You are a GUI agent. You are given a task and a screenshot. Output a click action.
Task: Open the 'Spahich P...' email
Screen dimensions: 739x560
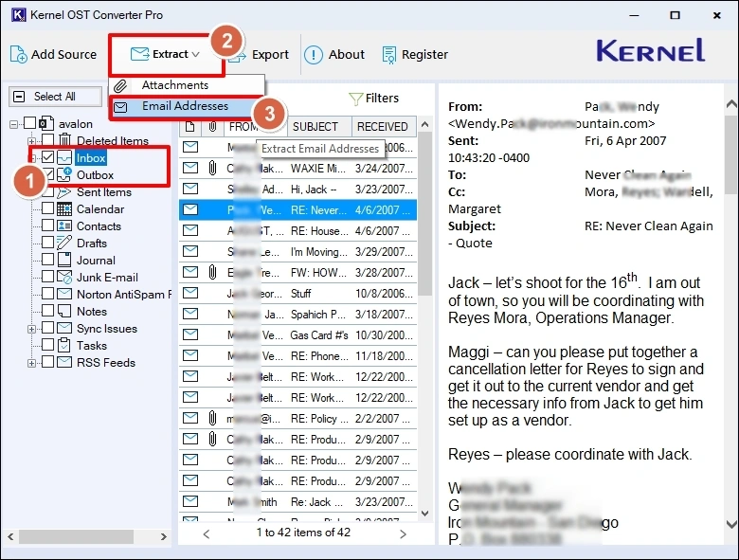click(297, 314)
